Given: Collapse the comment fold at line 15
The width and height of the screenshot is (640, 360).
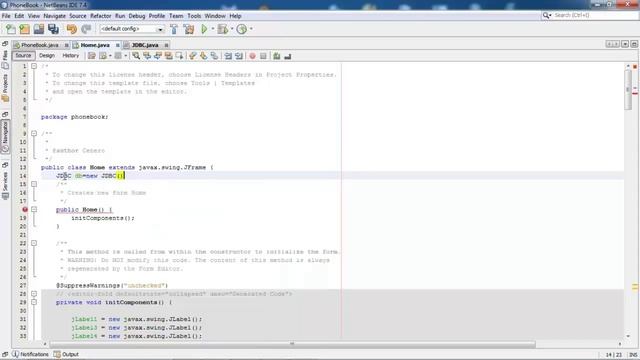Looking at the screenshot, I should coord(34,184).
